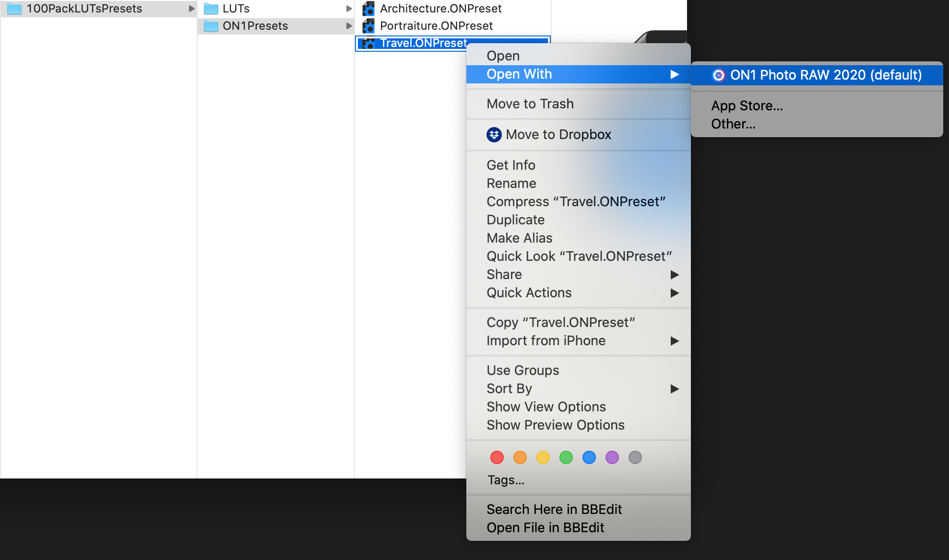Select Sort By
Screen dimensions: 949x560
(579, 389)
